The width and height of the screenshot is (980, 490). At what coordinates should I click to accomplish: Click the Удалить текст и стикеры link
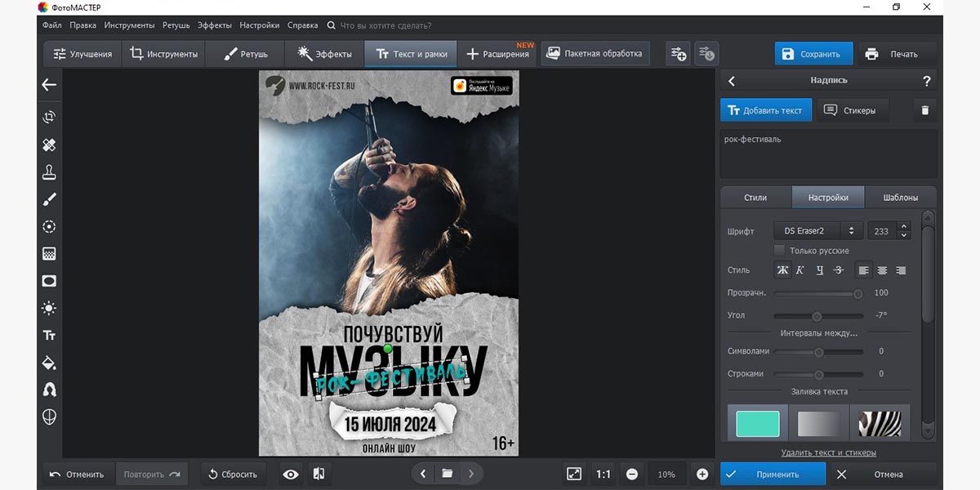click(828, 452)
